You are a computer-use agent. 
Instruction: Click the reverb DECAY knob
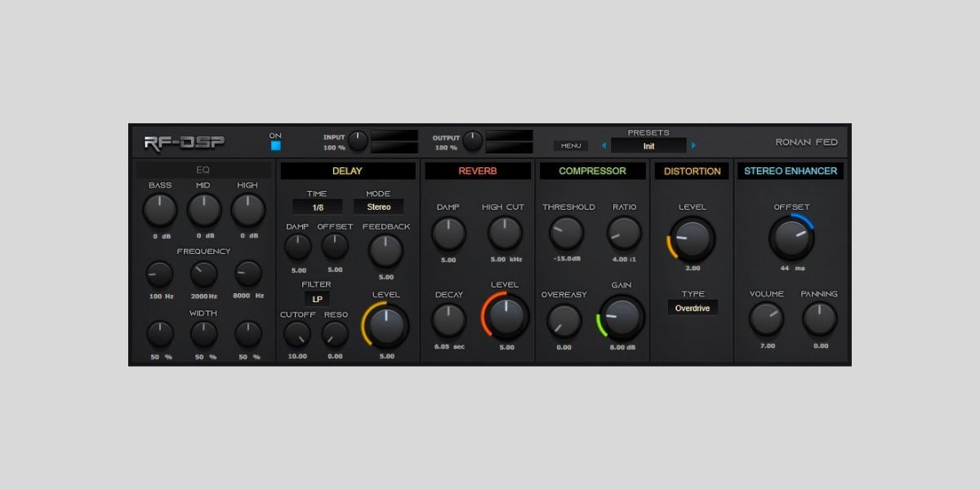click(x=448, y=320)
